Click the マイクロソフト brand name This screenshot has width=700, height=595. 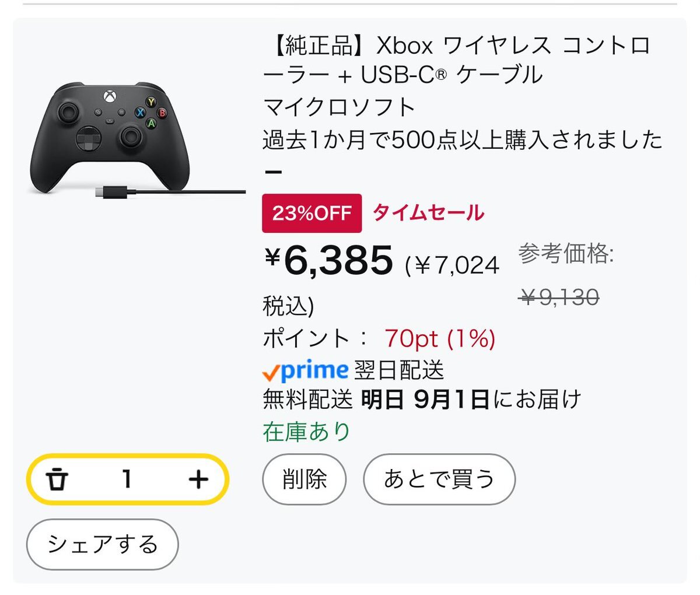pyautogui.click(x=339, y=107)
